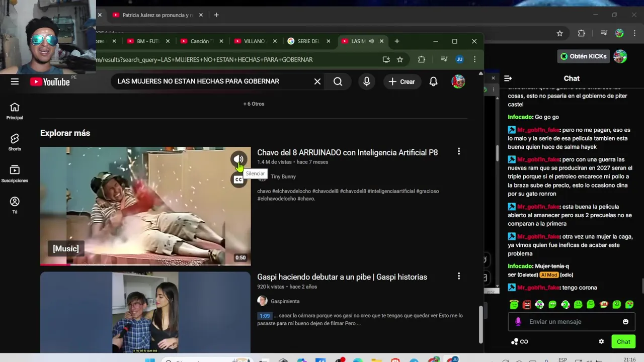This screenshot has width=644, height=362.
Task: Go to Principal in the YouTube sidebar
Action: [15, 111]
